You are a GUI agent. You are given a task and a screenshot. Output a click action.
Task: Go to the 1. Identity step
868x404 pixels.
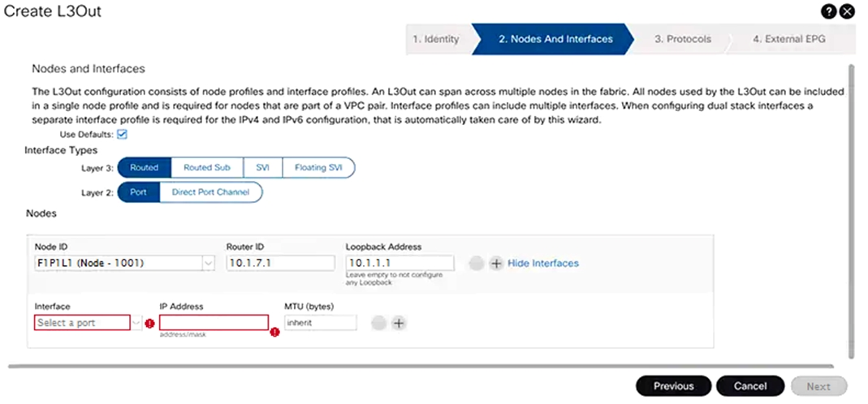pyautogui.click(x=436, y=39)
